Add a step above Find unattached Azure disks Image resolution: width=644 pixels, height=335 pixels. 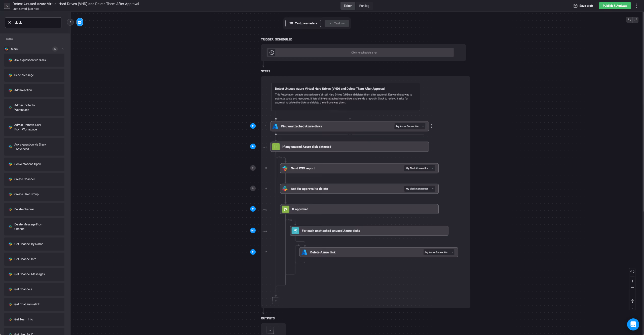[x=350, y=119]
